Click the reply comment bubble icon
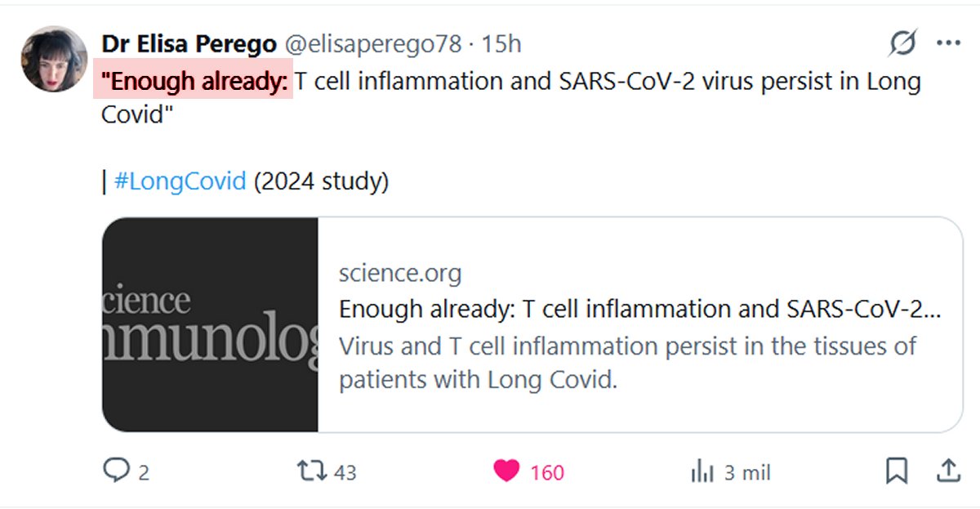 [x=115, y=471]
